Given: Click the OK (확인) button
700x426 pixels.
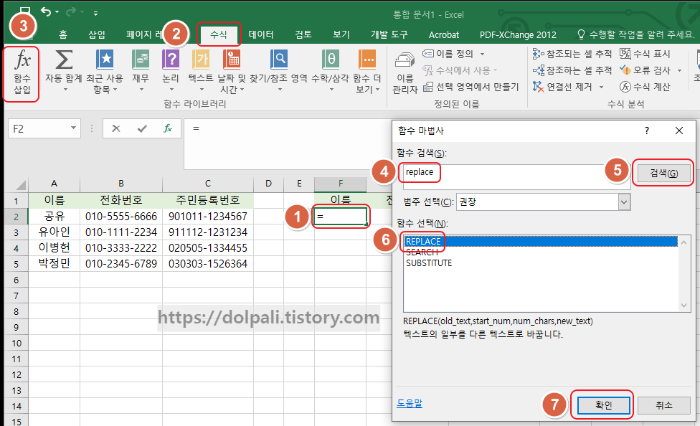Looking at the screenshot, I should (604, 405).
